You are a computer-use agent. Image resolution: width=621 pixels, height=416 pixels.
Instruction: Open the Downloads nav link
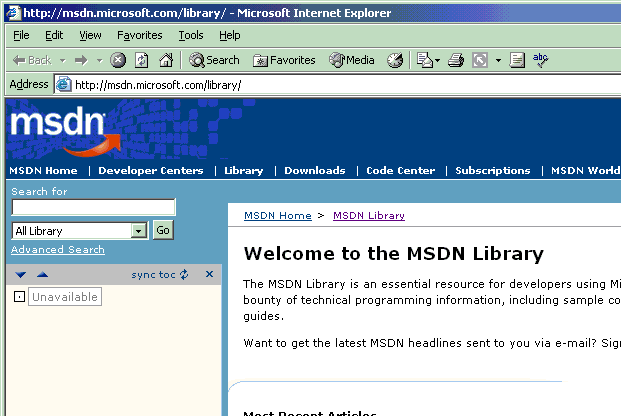314,170
